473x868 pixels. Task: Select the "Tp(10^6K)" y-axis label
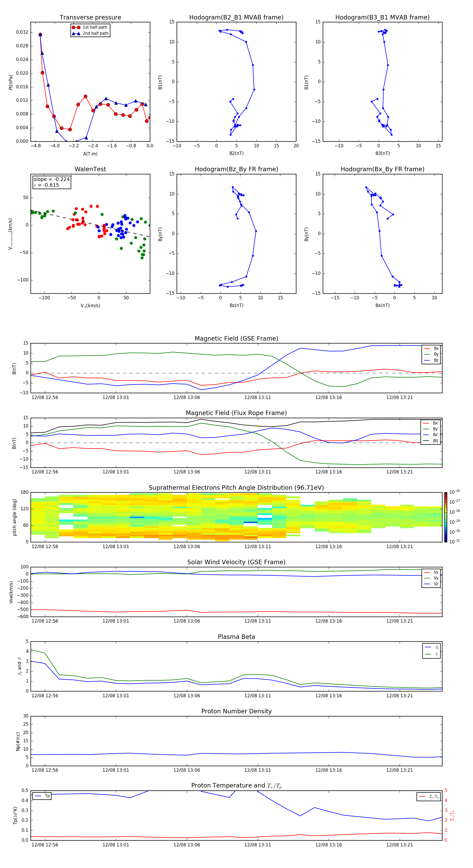[15, 816]
